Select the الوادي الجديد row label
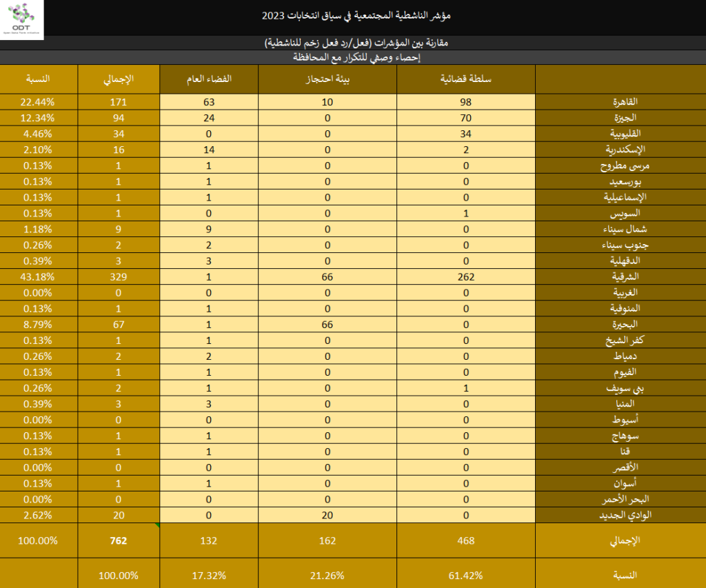 [625, 515]
